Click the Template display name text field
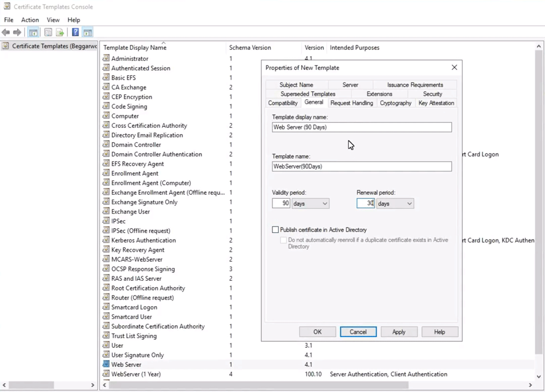The width and height of the screenshot is (545, 392). (x=361, y=127)
